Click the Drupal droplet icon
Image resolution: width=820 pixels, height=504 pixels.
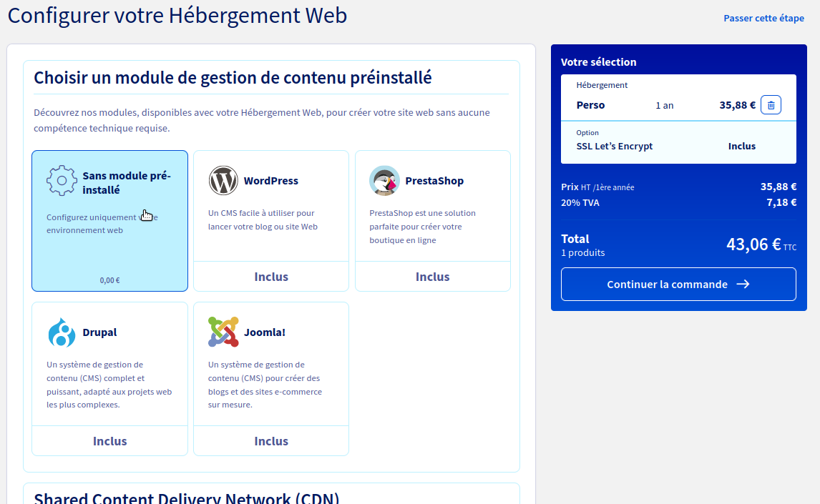pyautogui.click(x=62, y=332)
